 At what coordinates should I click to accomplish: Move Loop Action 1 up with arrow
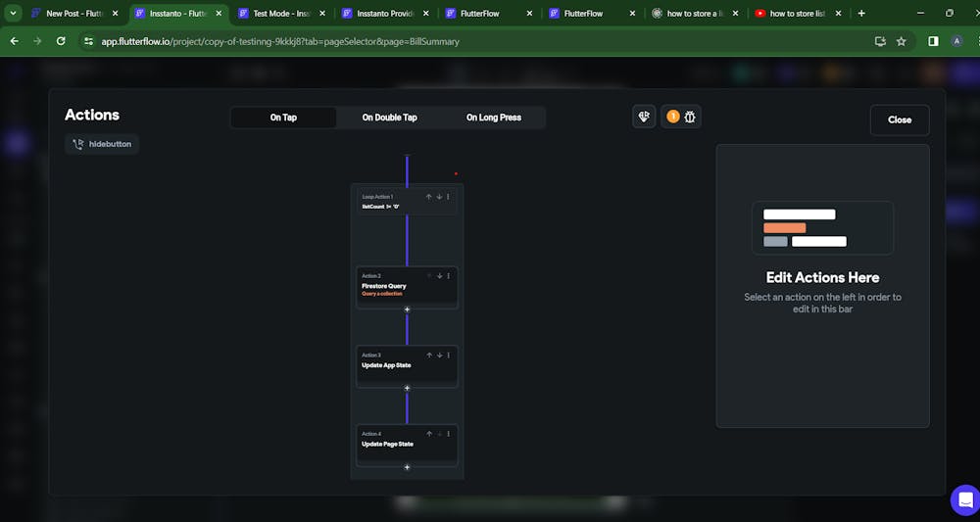tap(429, 197)
